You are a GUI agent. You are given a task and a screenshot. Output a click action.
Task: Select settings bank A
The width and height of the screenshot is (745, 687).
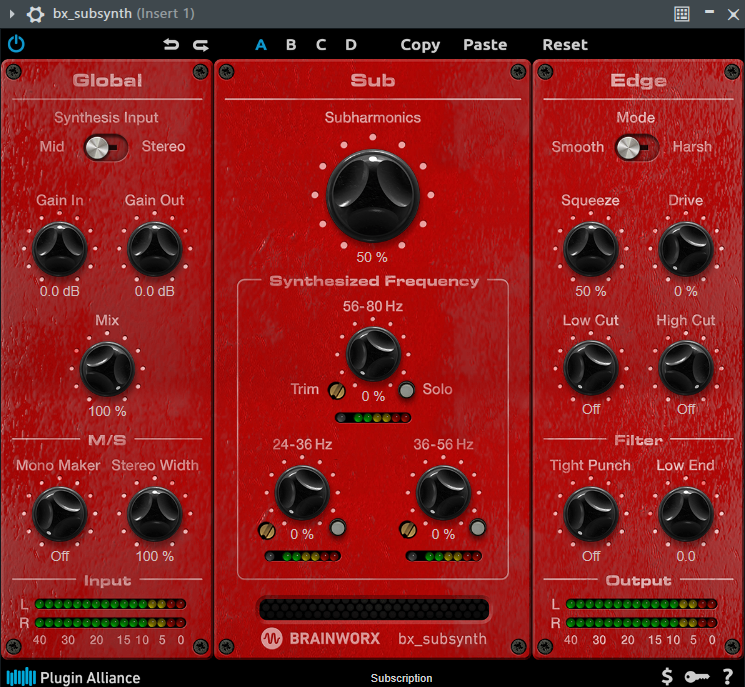(x=261, y=45)
